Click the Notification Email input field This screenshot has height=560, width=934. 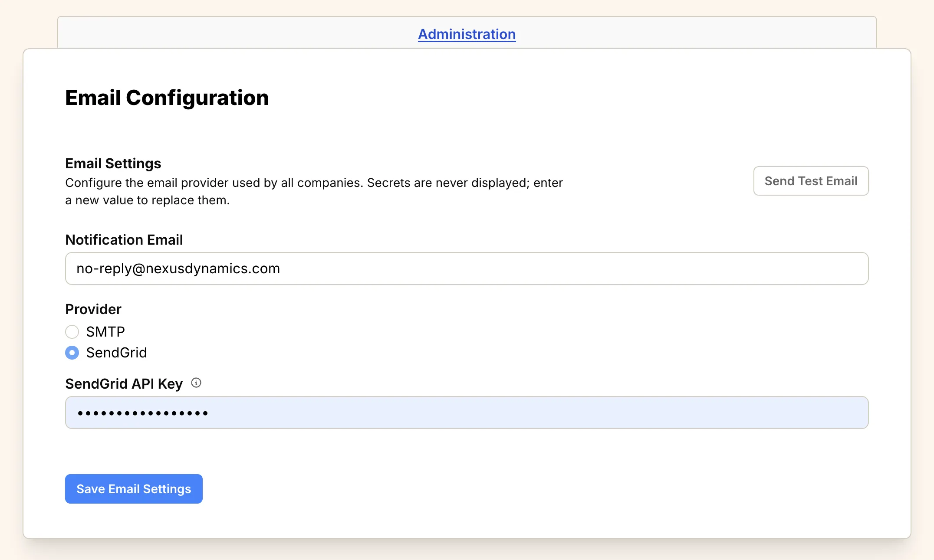tap(466, 269)
